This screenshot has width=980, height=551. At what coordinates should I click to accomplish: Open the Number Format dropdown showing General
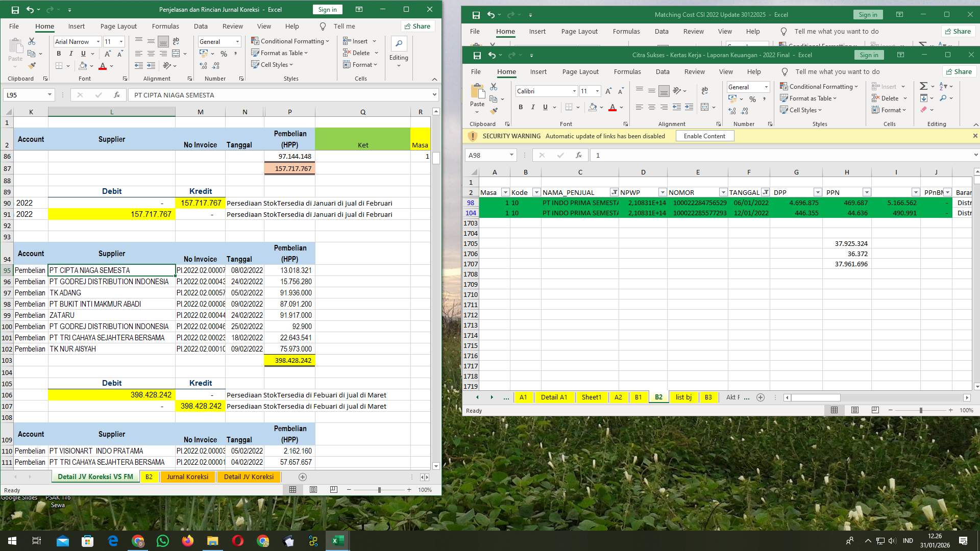[766, 87]
